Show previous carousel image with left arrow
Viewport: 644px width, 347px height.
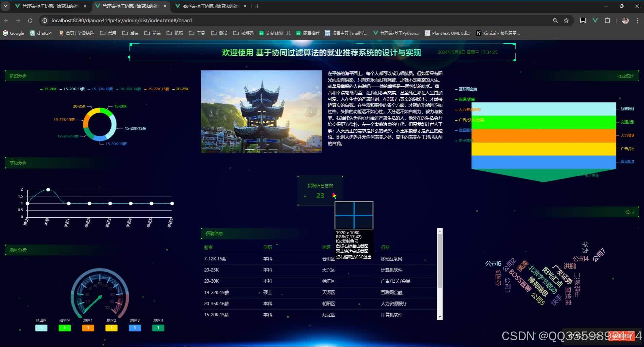(x=211, y=112)
